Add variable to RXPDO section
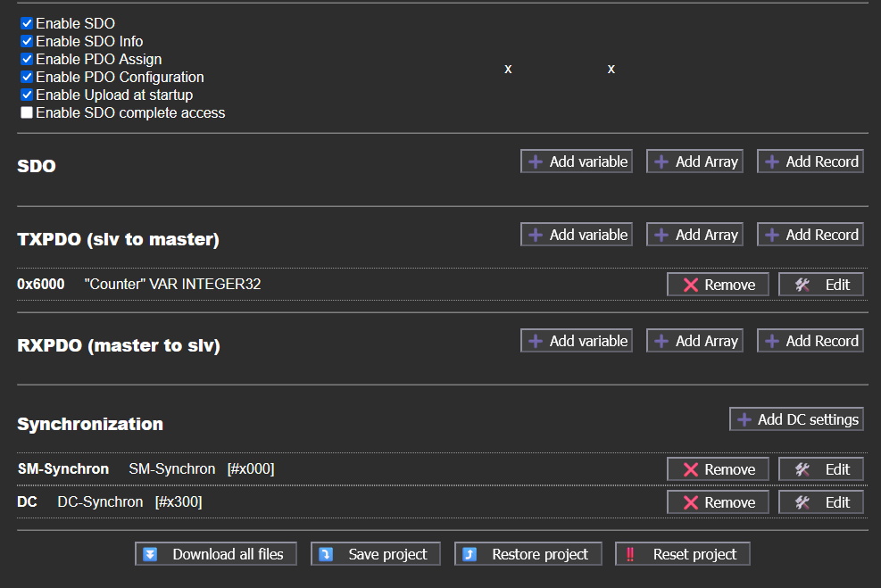This screenshot has width=881, height=588. (x=577, y=341)
